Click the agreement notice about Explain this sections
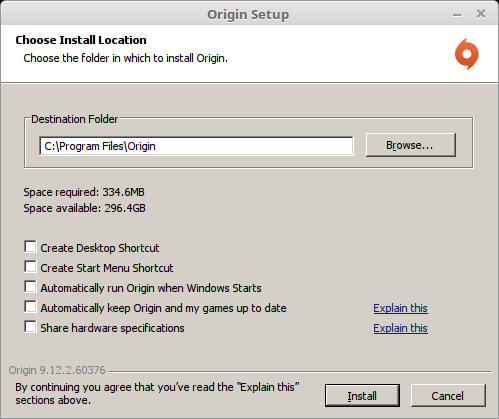The height and width of the screenshot is (419, 499). [x=157, y=394]
